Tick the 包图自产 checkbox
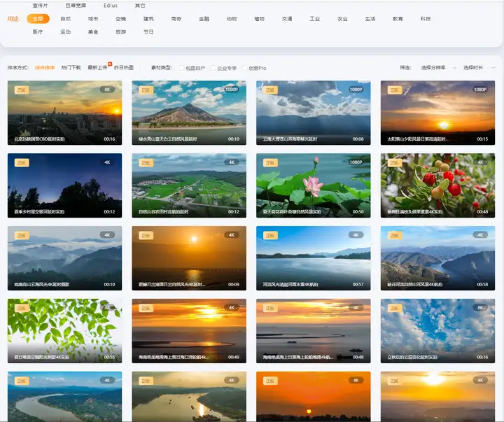 (x=181, y=68)
